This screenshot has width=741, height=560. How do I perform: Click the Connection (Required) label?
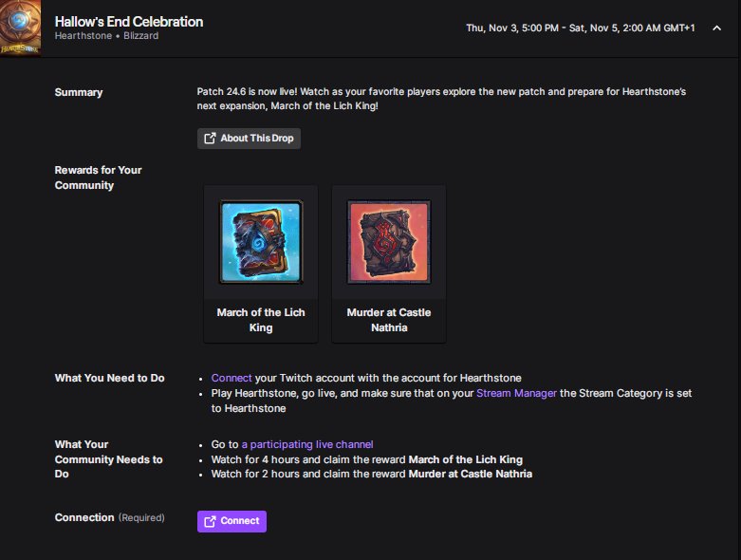pyautogui.click(x=110, y=517)
